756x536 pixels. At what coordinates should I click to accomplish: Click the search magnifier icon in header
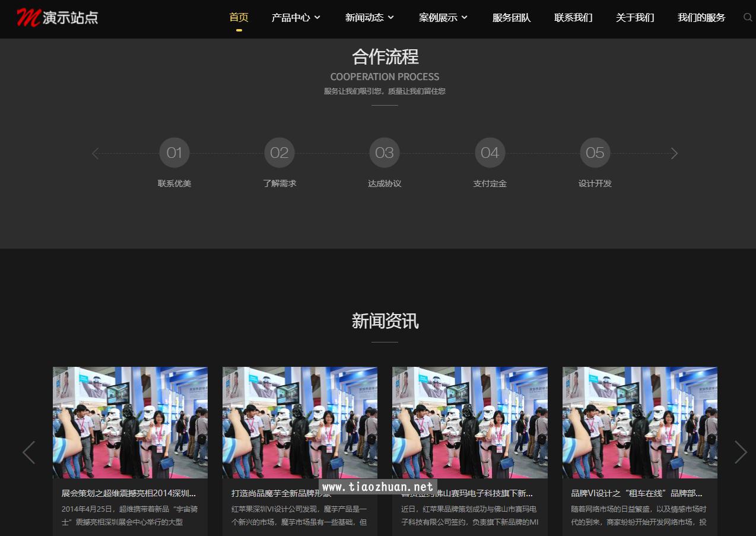(747, 18)
